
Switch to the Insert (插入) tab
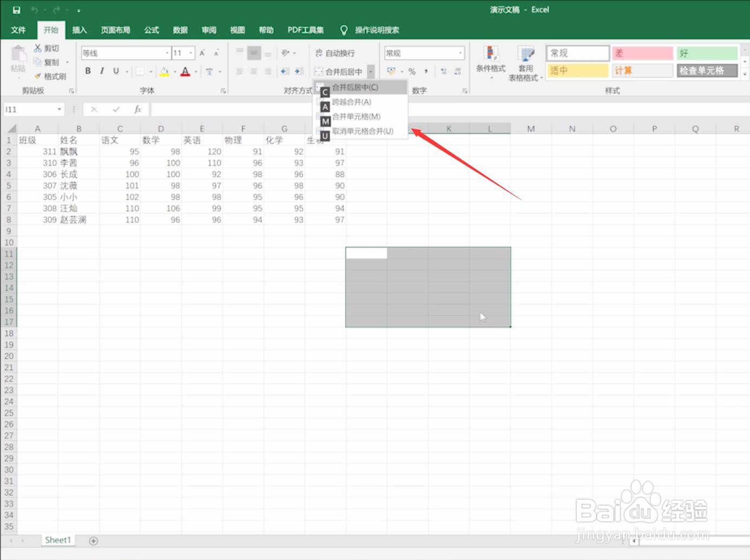80,30
